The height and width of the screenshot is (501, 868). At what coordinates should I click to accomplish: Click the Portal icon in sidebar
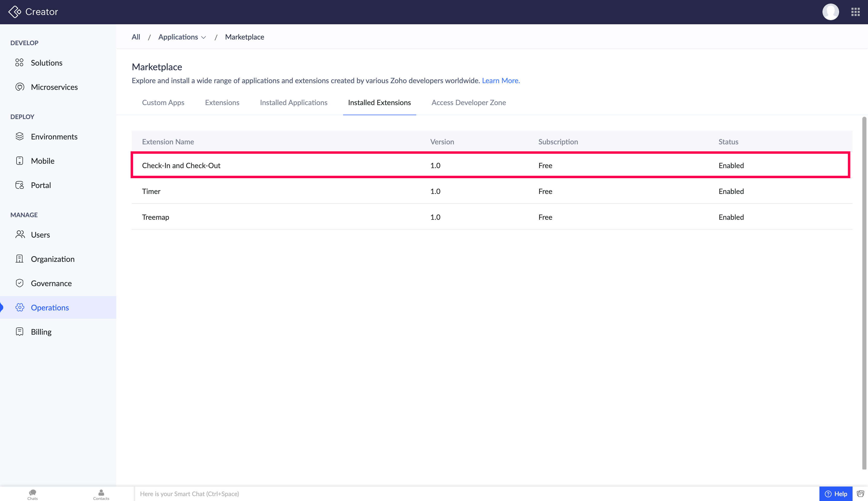(x=20, y=185)
